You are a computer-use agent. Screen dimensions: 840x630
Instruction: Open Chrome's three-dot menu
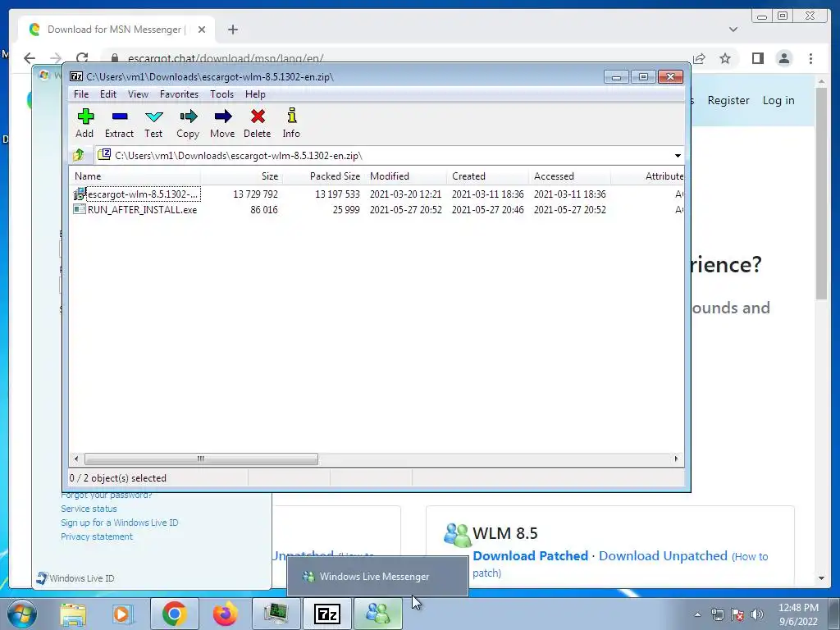(x=810, y=58)
